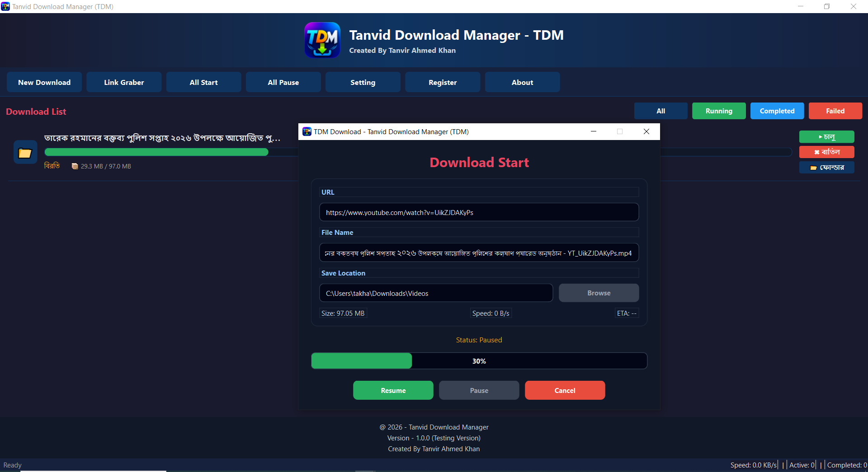This screenshot has width=868, height=472.
Task: Click the All Pause button
Action: (x=283, y=82)
